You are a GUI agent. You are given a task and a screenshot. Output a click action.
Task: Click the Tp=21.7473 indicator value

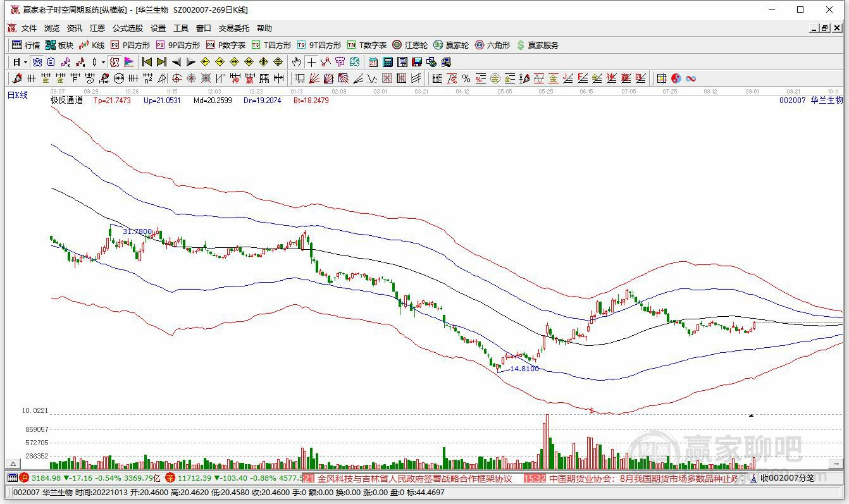tap(113, 100)
